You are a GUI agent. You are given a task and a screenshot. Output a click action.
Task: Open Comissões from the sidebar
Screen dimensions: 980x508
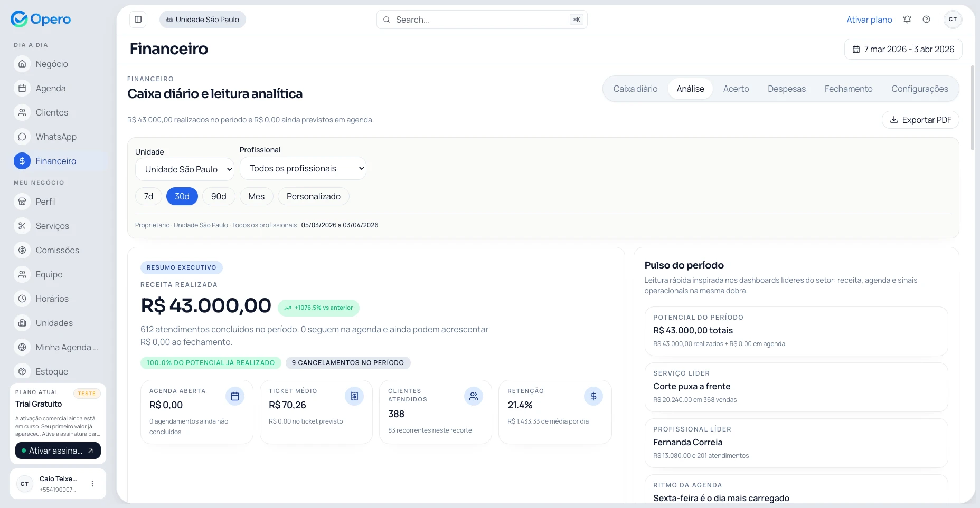pos(56,250)
